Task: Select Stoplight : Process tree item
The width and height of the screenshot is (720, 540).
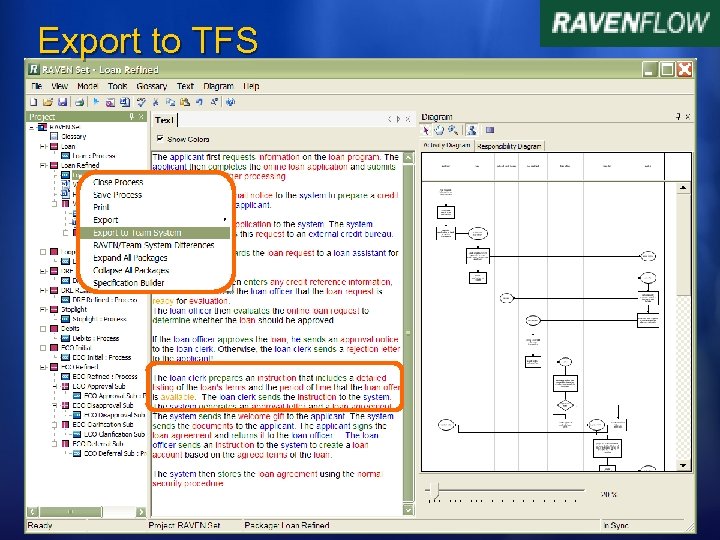Action: (x=99, y=319)
